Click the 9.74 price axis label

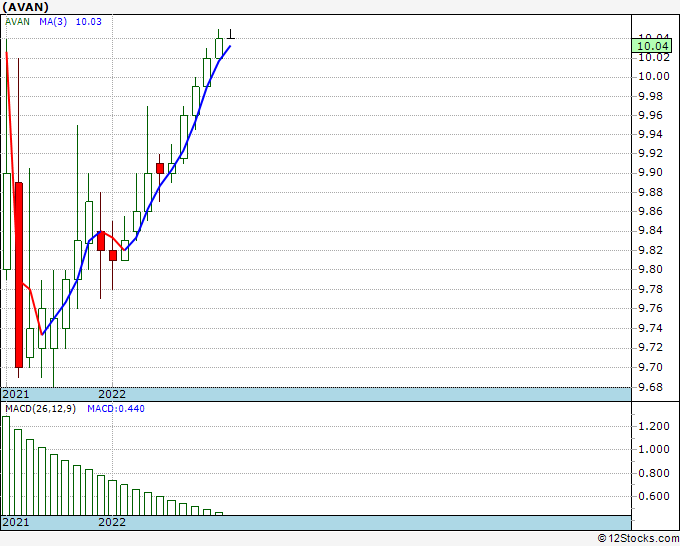(x=651, y=328)
